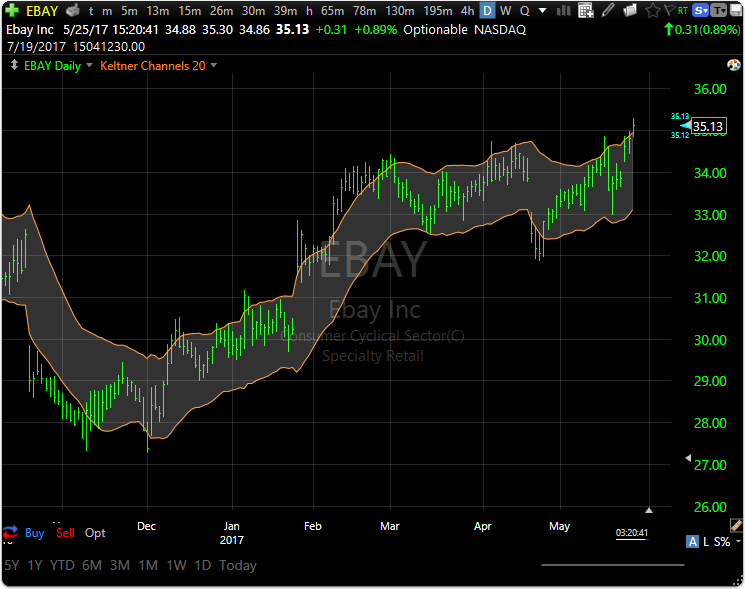745x589 pixels.
Task: Switch chart to 39m time frame
Action: pyautogui.click(x=285, y=11)
